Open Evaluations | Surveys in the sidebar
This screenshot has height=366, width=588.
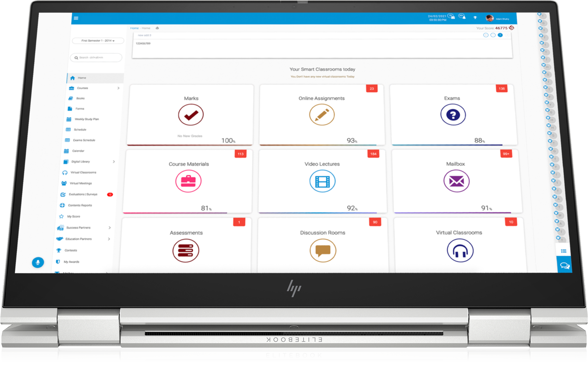tap(83, 194)
